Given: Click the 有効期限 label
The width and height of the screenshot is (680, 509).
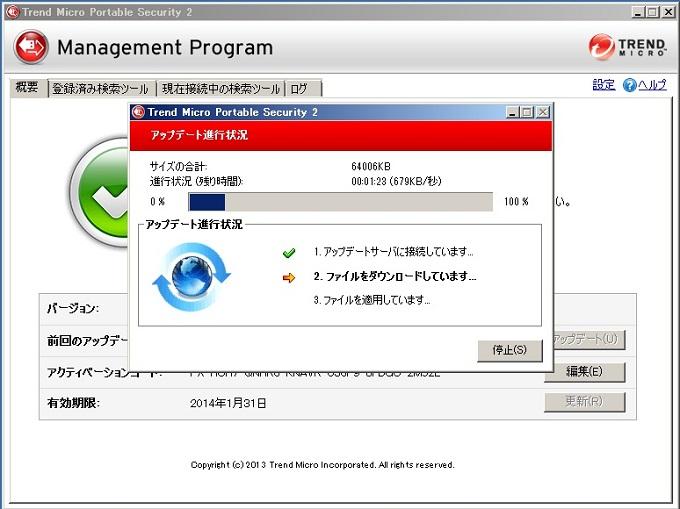Looking at the screenshot, I should coord(73,403).
